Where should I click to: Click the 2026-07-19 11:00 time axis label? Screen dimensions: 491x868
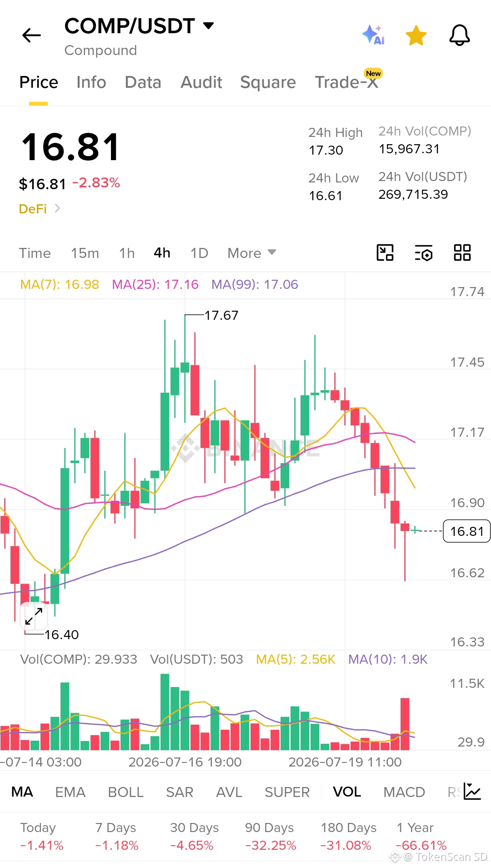[x=345, y=762]
